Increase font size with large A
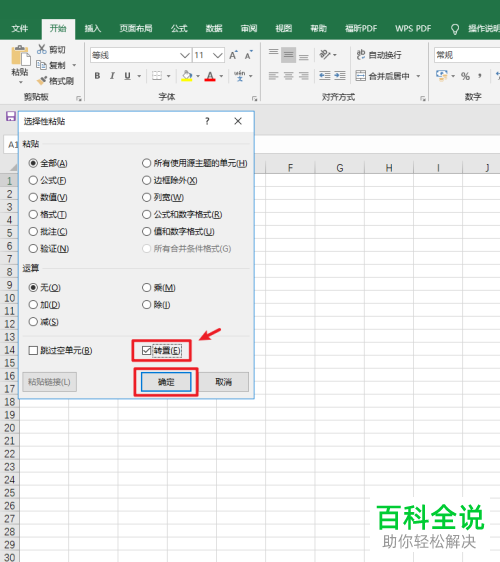 [x=233, y=55]
